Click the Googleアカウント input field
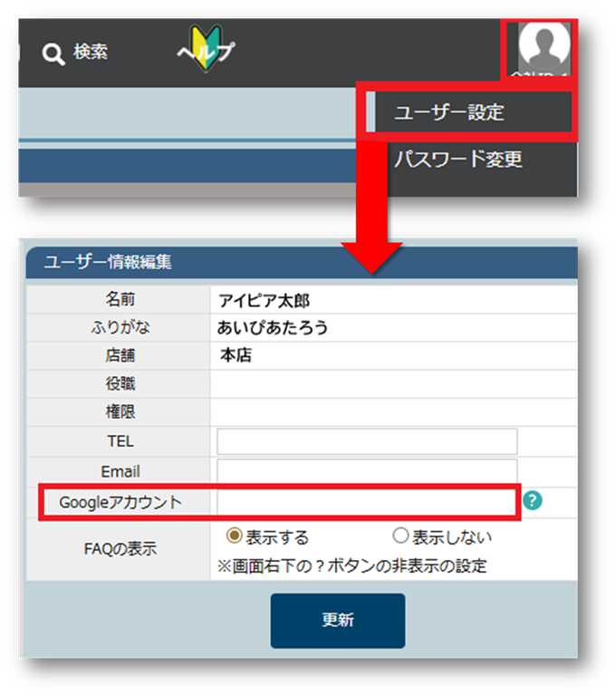Image resolution: width=616 pixels, height=696 pixels. click(x=367, y=501)
